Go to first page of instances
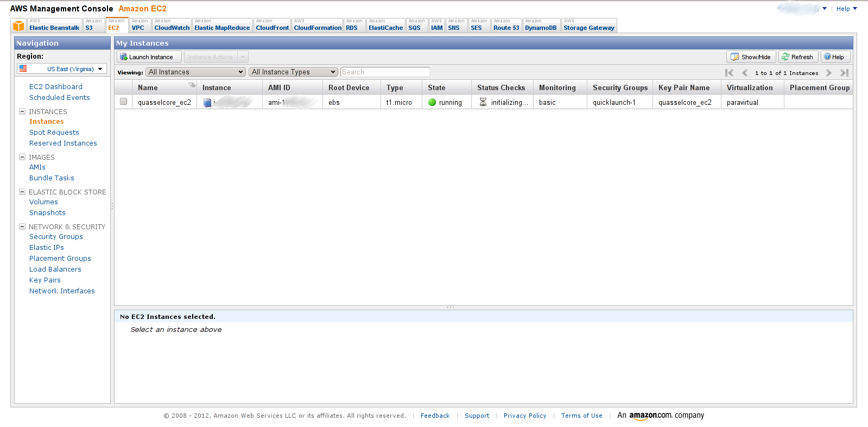 point(729,73)
